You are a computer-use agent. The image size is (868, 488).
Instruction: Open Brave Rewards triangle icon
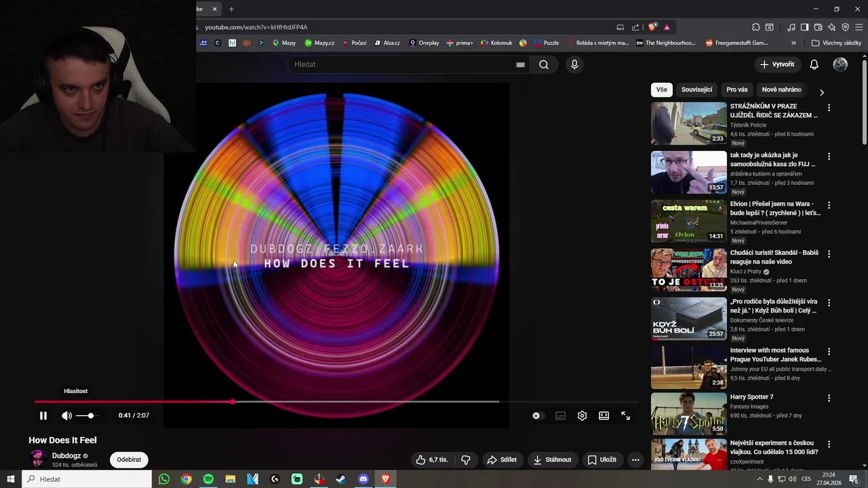click(x=667, y=27)
